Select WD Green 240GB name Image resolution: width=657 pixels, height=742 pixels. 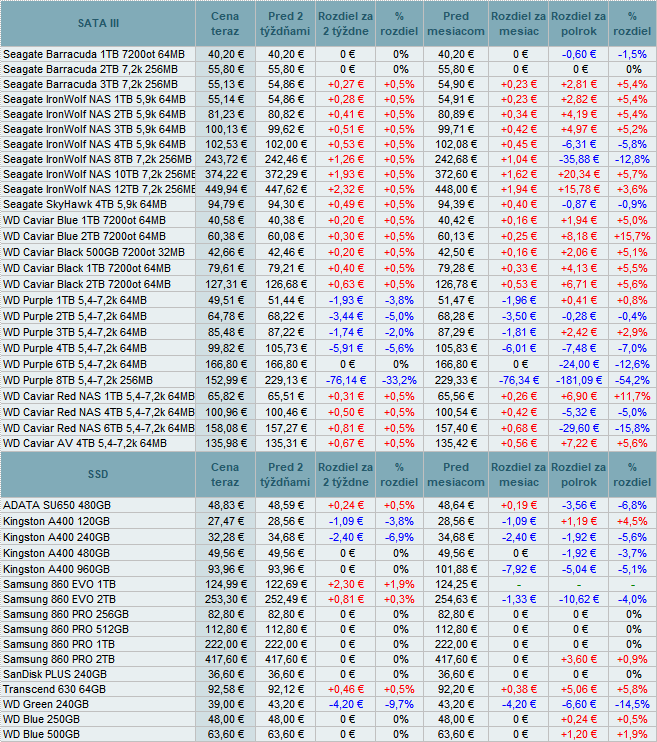46,705
